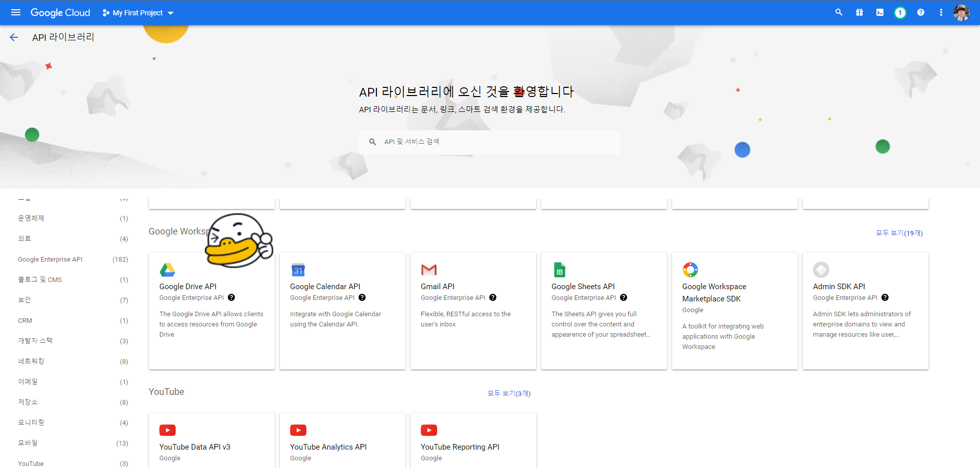
Task: Click the Gmail envelope icon
Action: pos(429,269)
